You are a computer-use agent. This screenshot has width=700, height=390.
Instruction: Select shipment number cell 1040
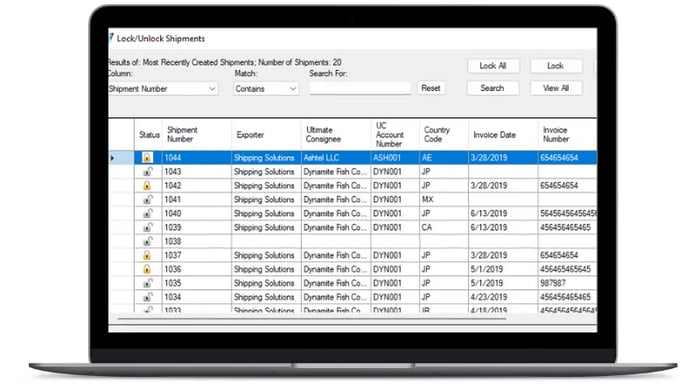pos(196,213)
